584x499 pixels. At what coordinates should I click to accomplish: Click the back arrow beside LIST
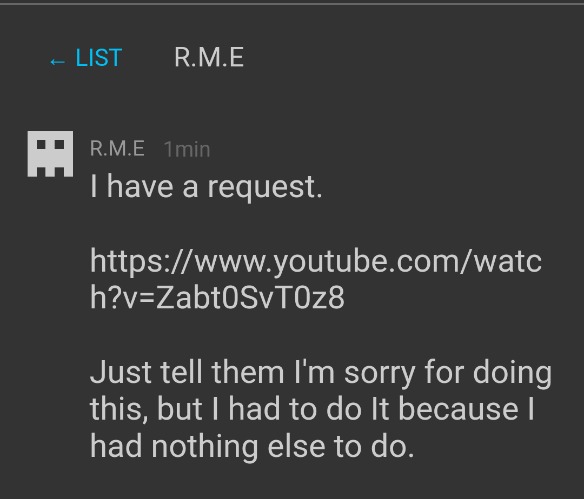[57, 61]
